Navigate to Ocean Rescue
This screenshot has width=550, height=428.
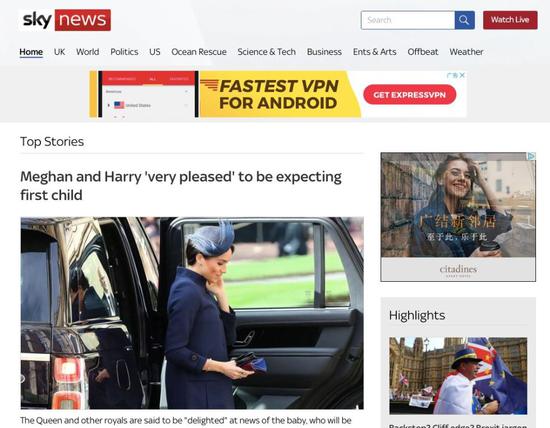[199, 52]
